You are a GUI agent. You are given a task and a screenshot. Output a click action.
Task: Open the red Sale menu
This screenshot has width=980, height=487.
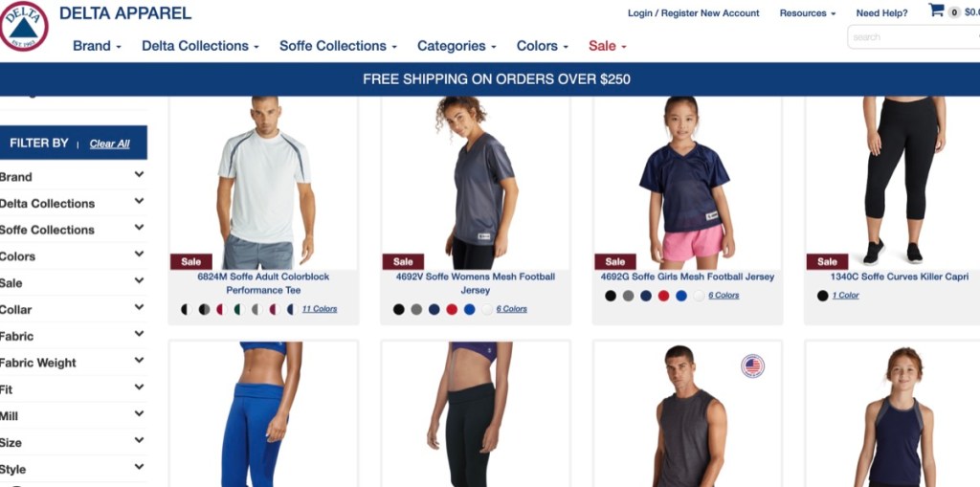607,46
